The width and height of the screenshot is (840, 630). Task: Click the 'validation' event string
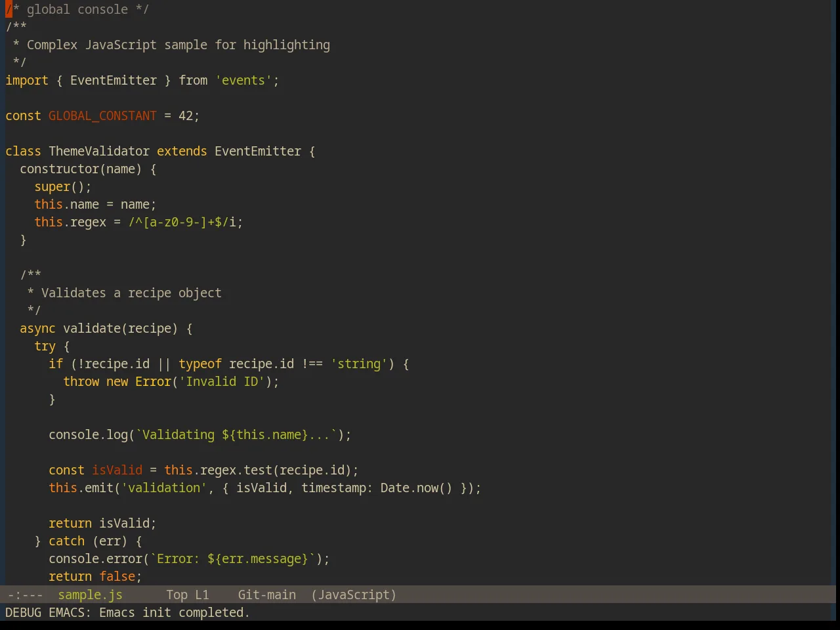164,488
